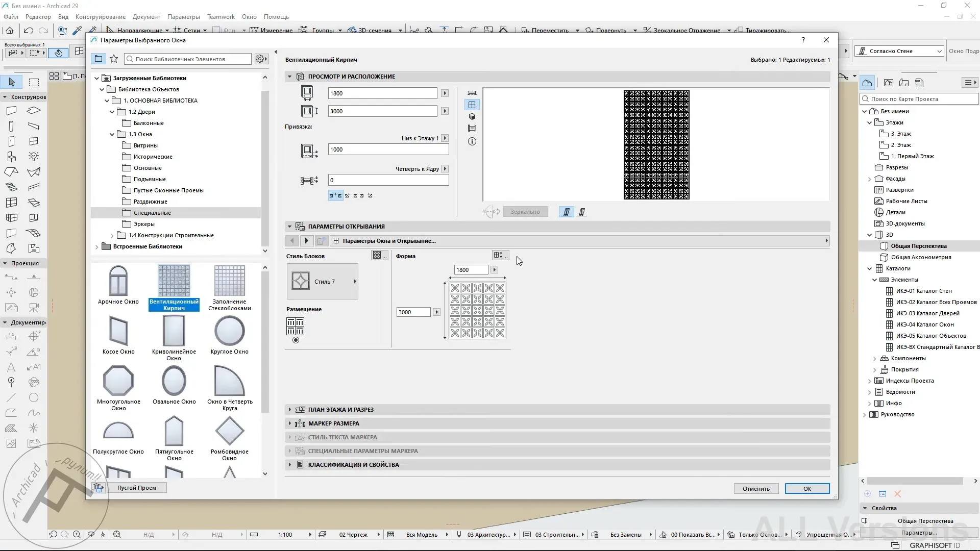Screen dimensions: 980x551
Task: Open the Favorites star in library browser
Action: point(114,59)
